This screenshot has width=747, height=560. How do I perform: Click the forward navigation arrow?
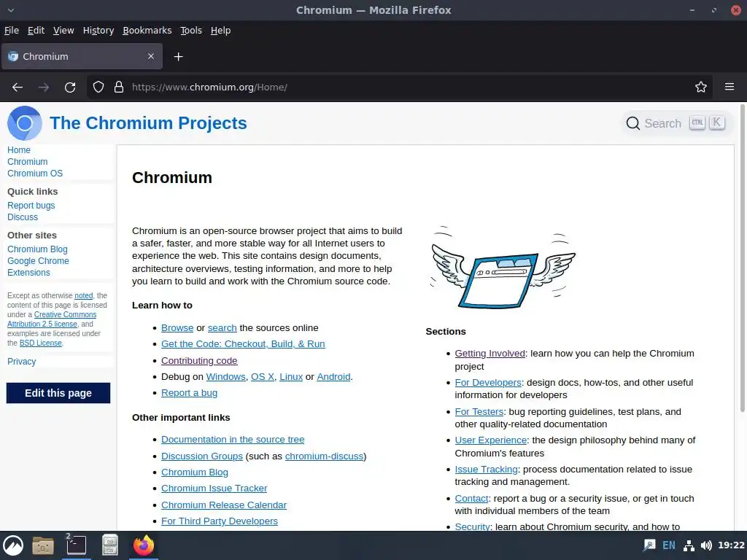pyautogui.click(x=44, y=87)
